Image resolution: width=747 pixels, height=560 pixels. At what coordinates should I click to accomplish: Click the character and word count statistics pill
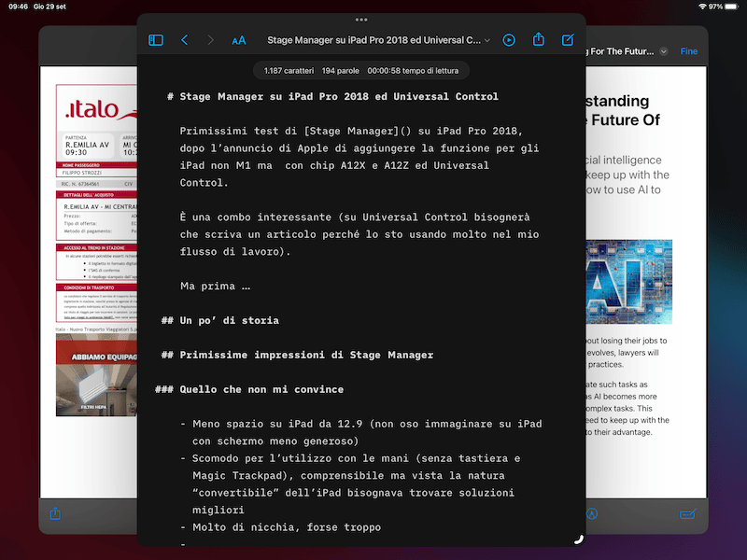[361, 71]
